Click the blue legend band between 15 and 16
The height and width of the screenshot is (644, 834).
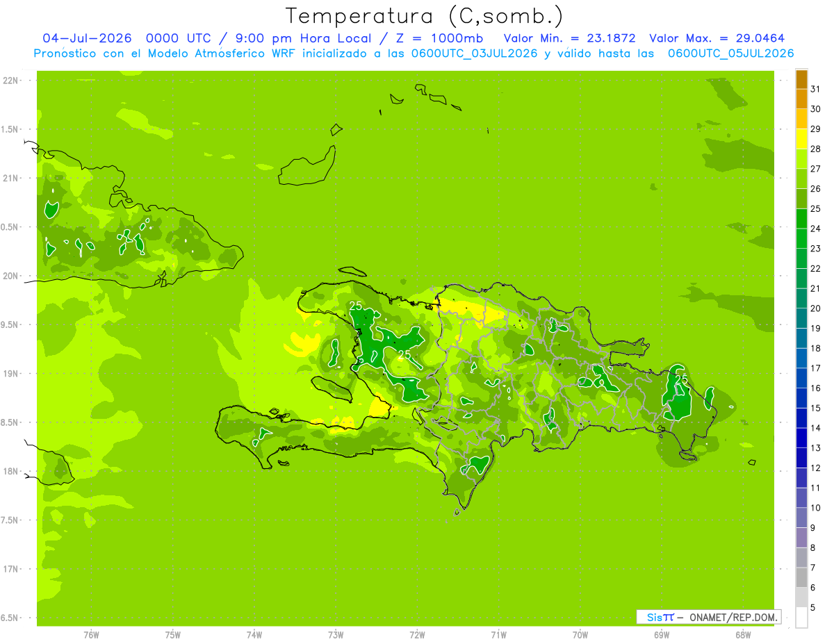801,398
